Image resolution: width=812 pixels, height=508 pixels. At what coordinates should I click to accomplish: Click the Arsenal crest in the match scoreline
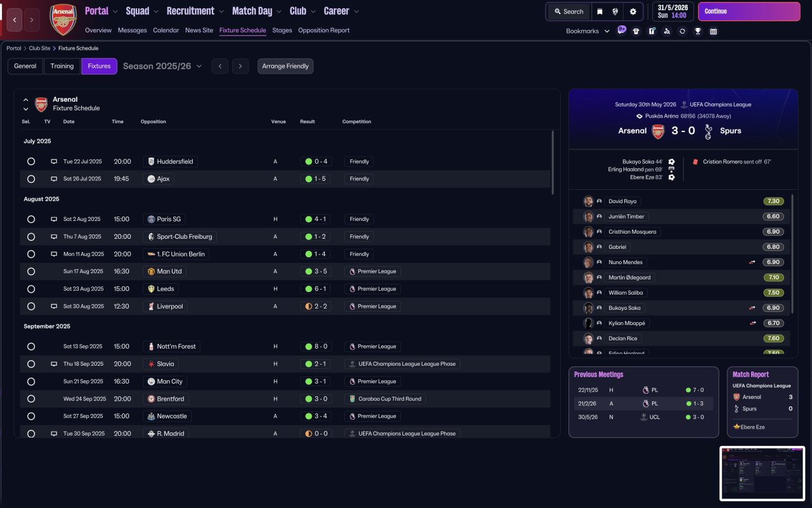point(658,131)
